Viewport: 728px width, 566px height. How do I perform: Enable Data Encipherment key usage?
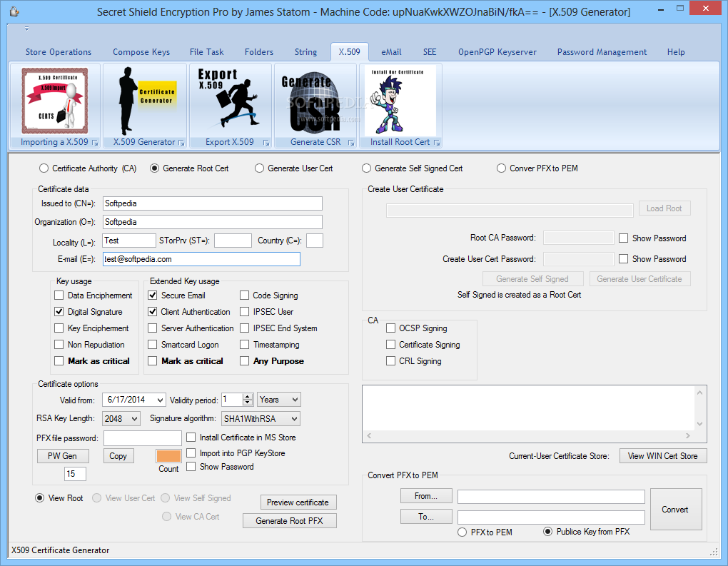pos(59,295)
